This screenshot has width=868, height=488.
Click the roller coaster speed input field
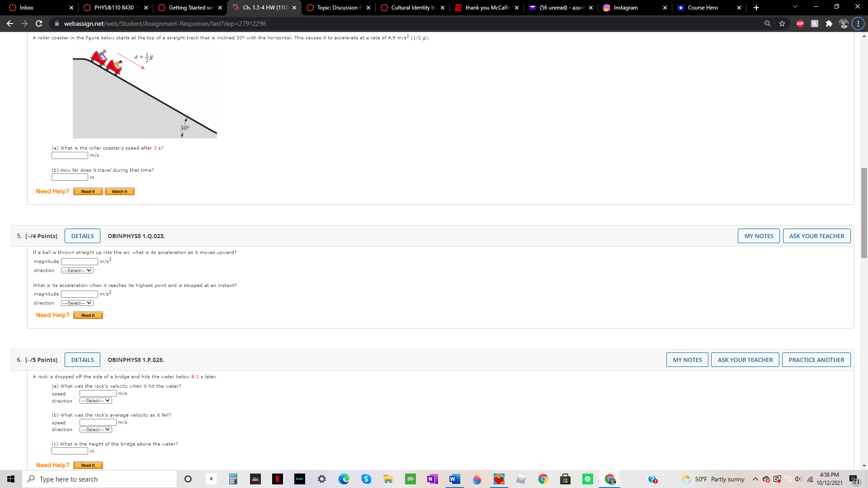(70, 155)
